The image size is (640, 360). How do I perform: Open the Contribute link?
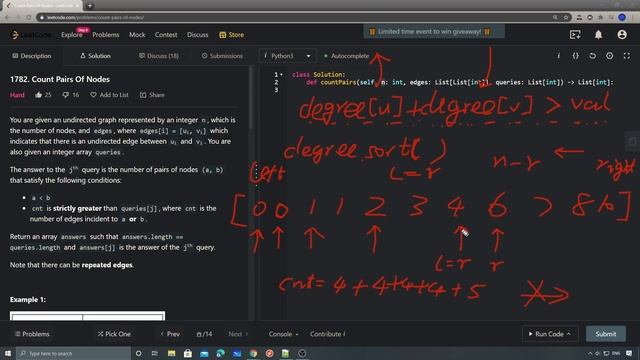[x=327, y=334]
